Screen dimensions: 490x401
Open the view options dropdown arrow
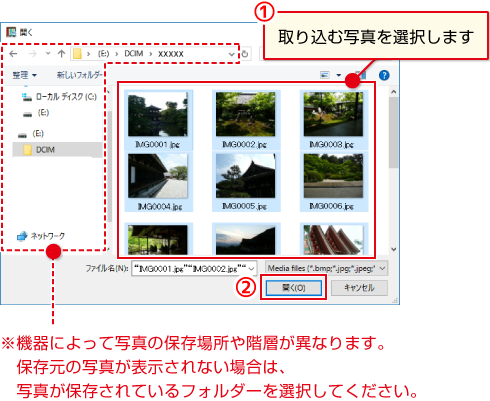pos(339,75)
